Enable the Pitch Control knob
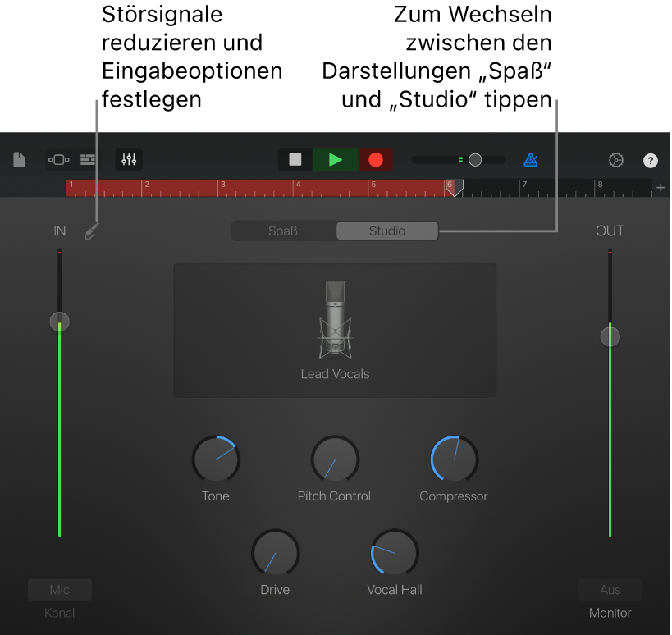Viewport: 672px width, 635px height. coord(334,459)
